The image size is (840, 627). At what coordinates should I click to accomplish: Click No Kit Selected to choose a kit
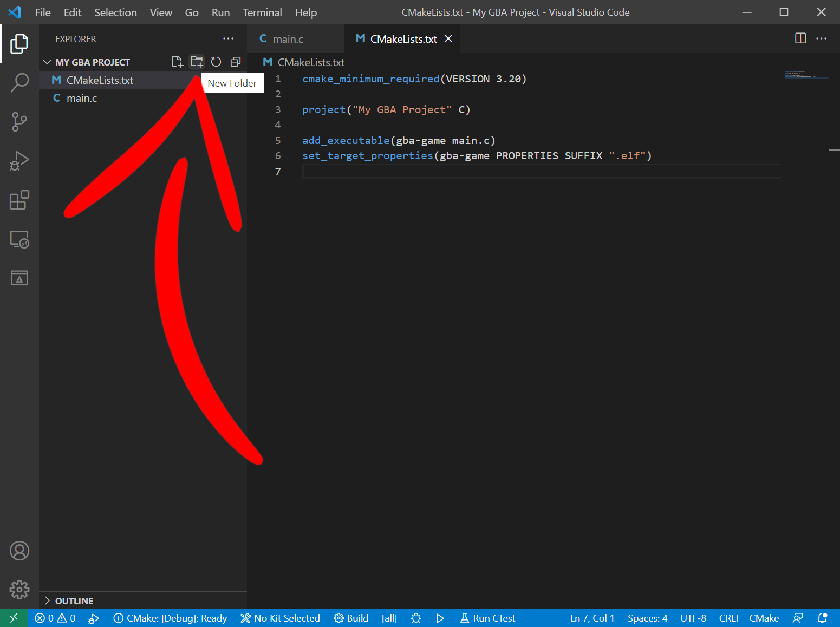pos(280,618)
